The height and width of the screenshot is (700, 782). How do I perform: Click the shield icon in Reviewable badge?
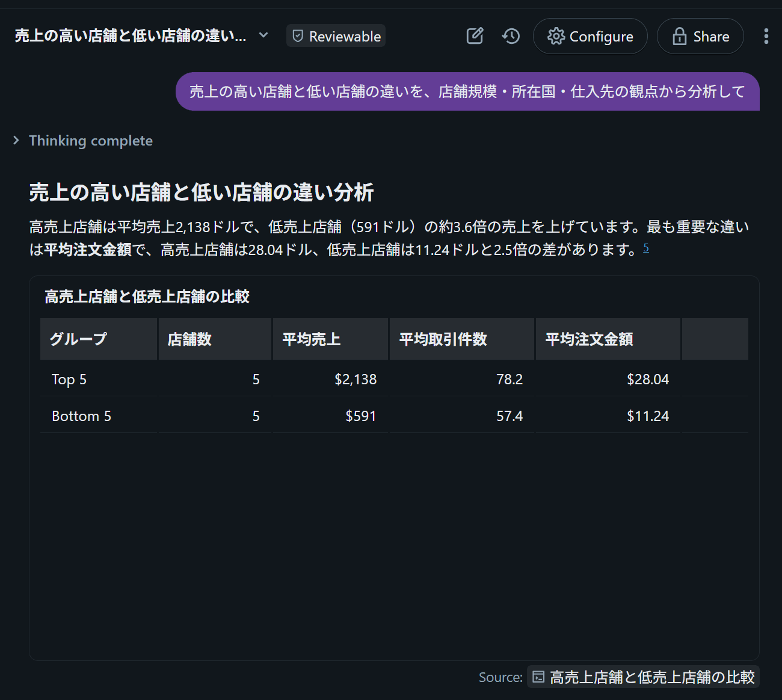(298, 36)
